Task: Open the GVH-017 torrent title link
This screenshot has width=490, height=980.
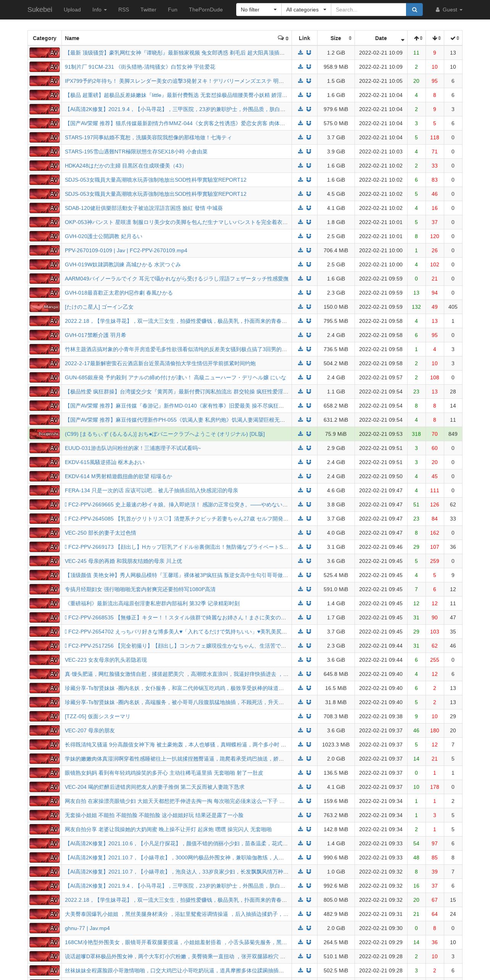Action: click(95, 335)
